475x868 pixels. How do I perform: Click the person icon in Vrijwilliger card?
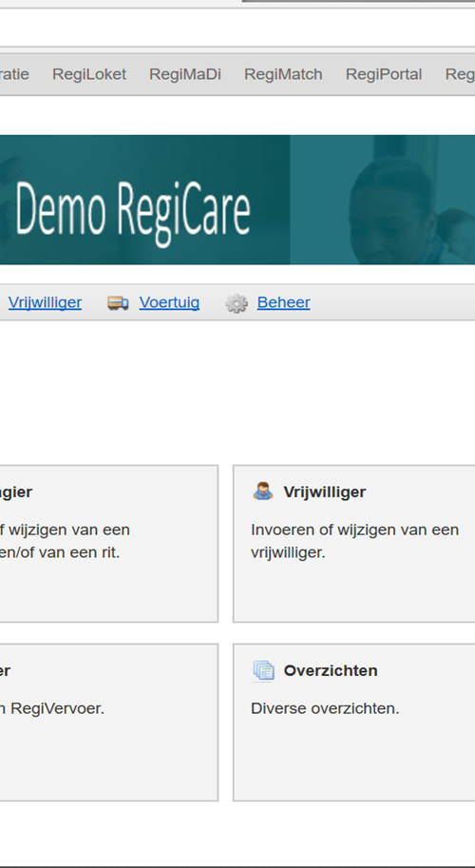pos(263,492)
